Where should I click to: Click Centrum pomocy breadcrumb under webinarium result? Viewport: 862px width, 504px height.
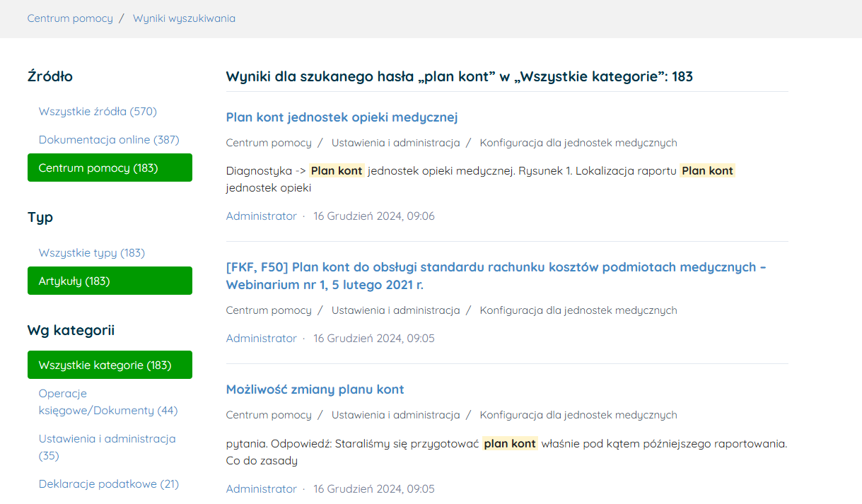click(269, 310)
